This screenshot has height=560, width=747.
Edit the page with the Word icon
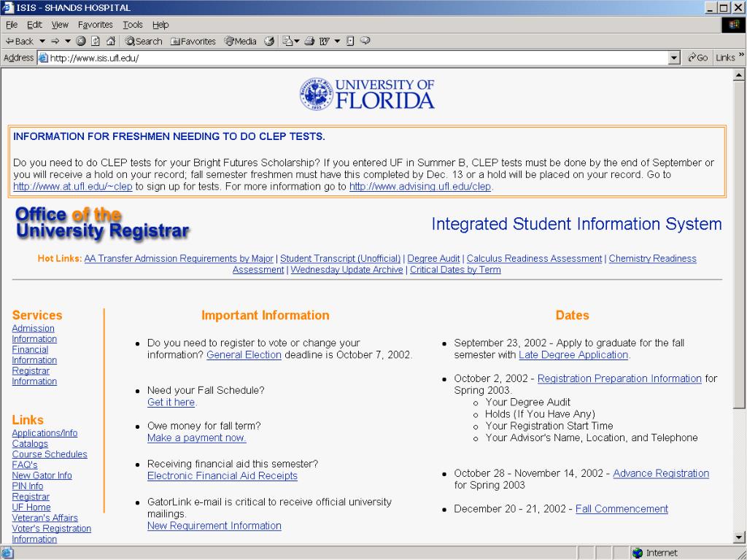(x=325, y=42)
